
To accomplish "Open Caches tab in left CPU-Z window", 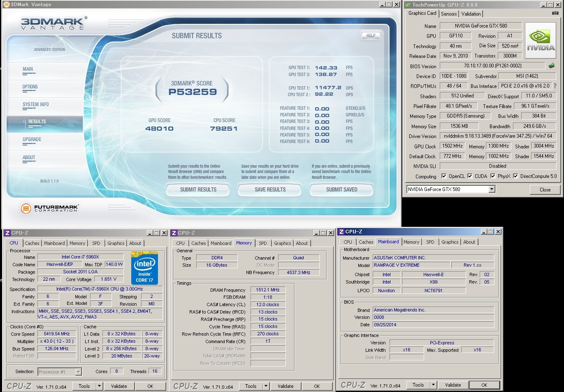I will (32, 243).
